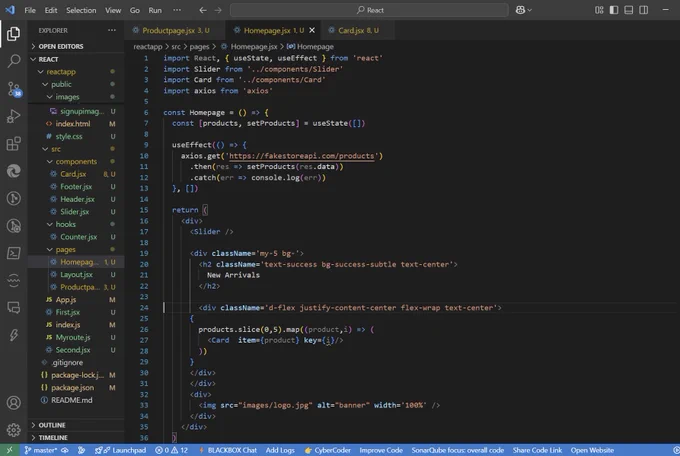Click the pages breadcrumb segment
This screenshot has height=456, width=680.
(x=199, y=46)
